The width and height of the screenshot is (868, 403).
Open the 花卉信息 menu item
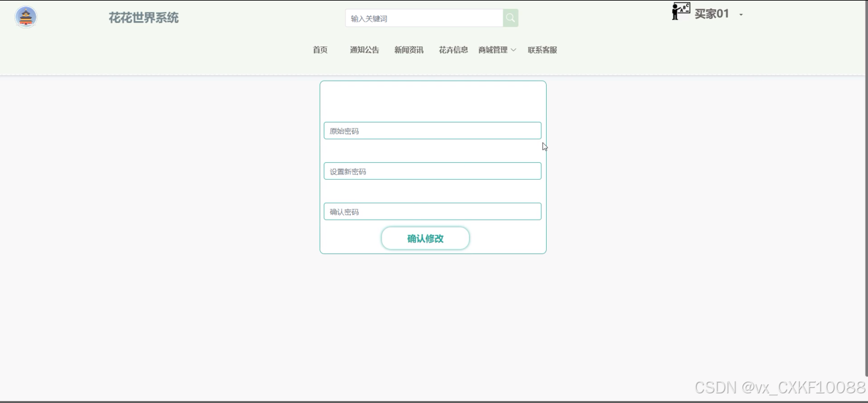click(x=453, y=50)
